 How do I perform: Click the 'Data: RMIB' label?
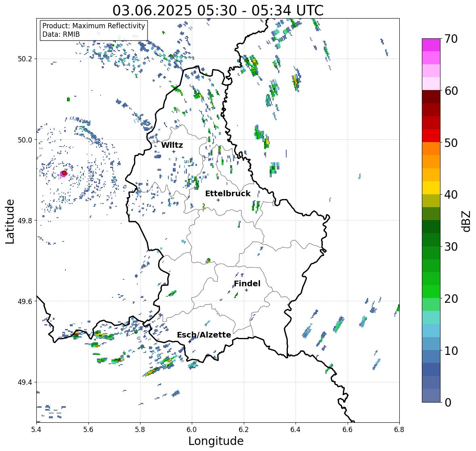point(61,34)
